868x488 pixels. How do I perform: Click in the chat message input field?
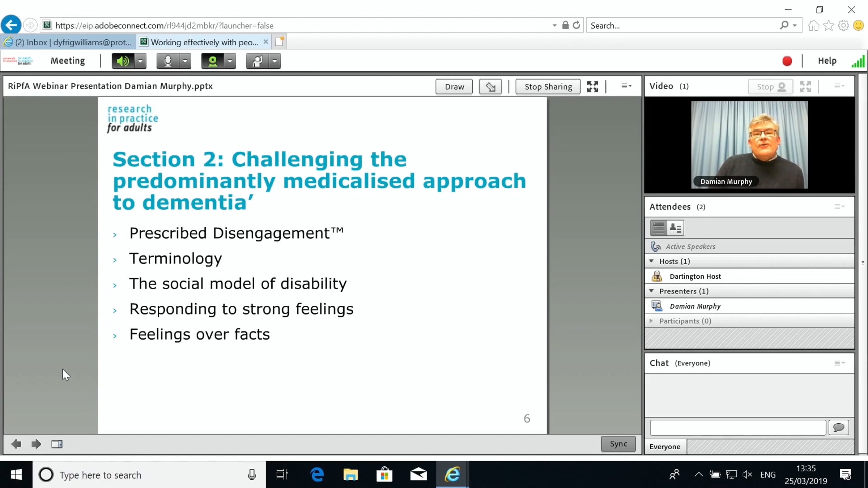738,428
